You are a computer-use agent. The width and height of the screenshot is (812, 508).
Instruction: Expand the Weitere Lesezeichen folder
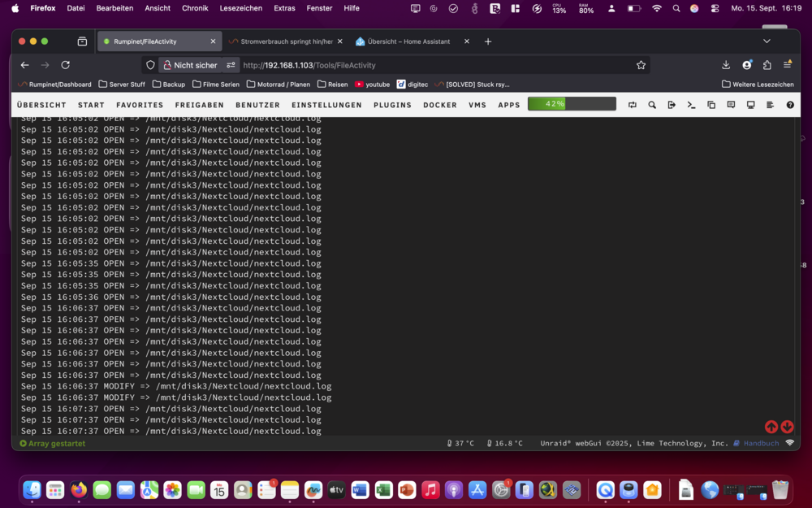pos(758,84)
